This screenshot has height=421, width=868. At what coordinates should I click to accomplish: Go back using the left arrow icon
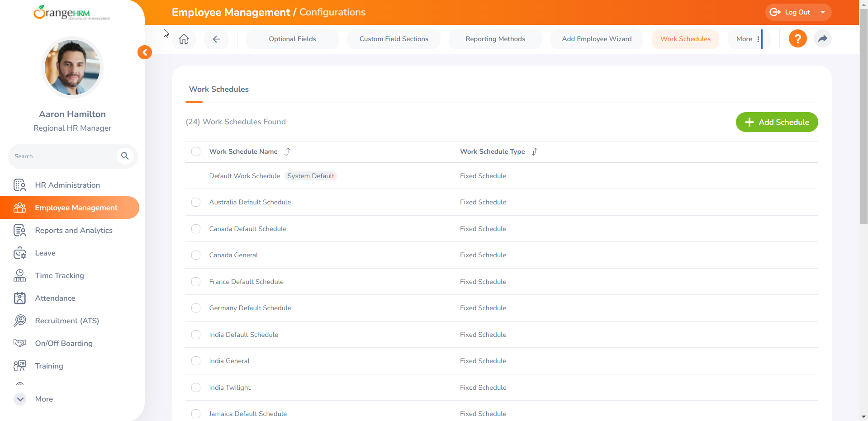[x=216, y=39]
